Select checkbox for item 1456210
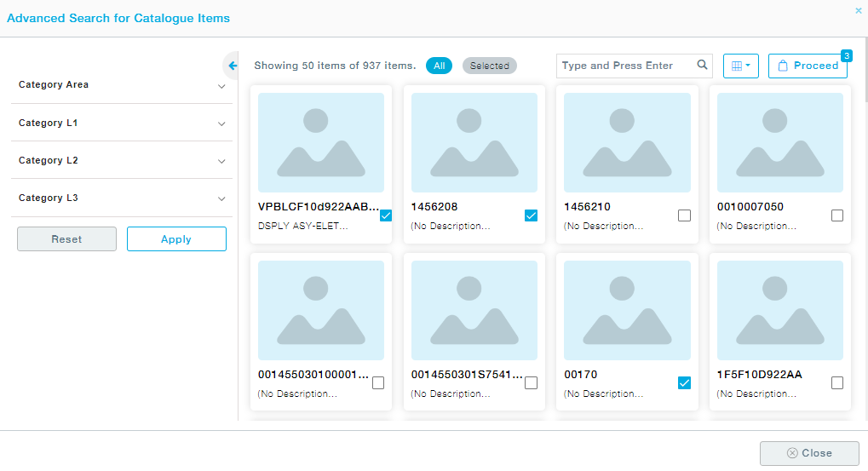 pos(684,215)
